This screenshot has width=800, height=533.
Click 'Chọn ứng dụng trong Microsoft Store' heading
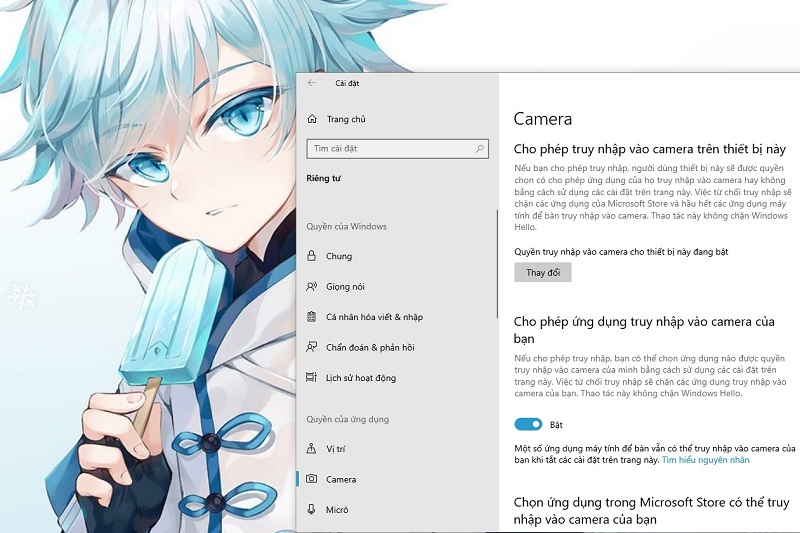pos(652,511)
